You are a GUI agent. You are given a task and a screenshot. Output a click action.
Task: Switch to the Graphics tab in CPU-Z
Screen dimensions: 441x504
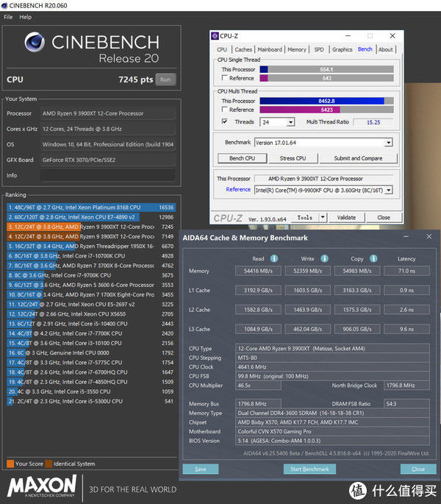click(342, 49)
